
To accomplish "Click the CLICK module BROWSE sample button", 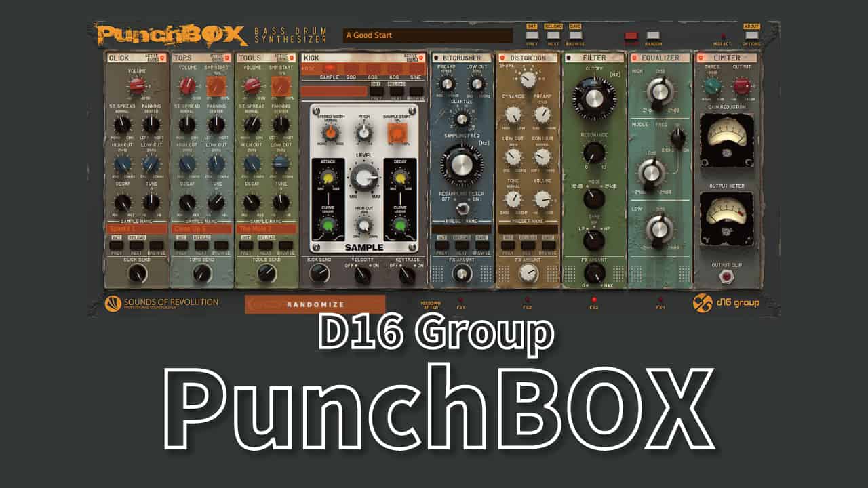I will (157, 246).
